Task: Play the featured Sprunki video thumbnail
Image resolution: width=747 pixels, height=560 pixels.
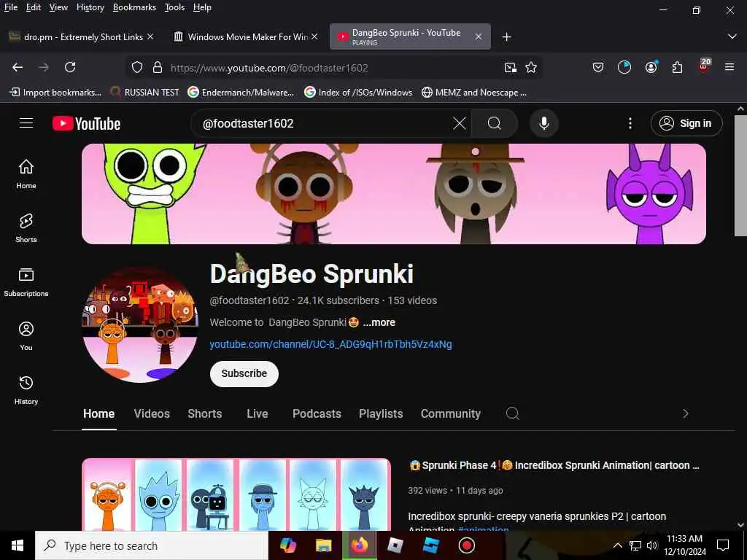Action: pyautogui.click(x=236, y=494)
